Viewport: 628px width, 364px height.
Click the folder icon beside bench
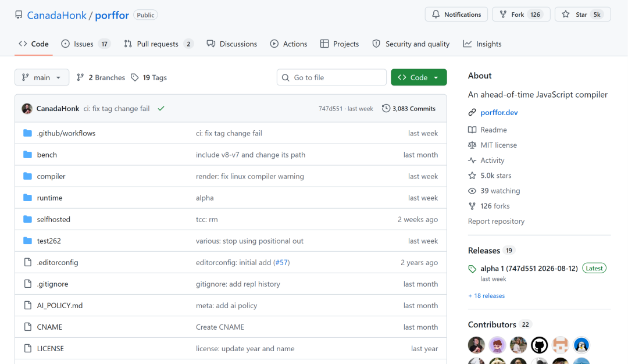click(x=28, y=155)
